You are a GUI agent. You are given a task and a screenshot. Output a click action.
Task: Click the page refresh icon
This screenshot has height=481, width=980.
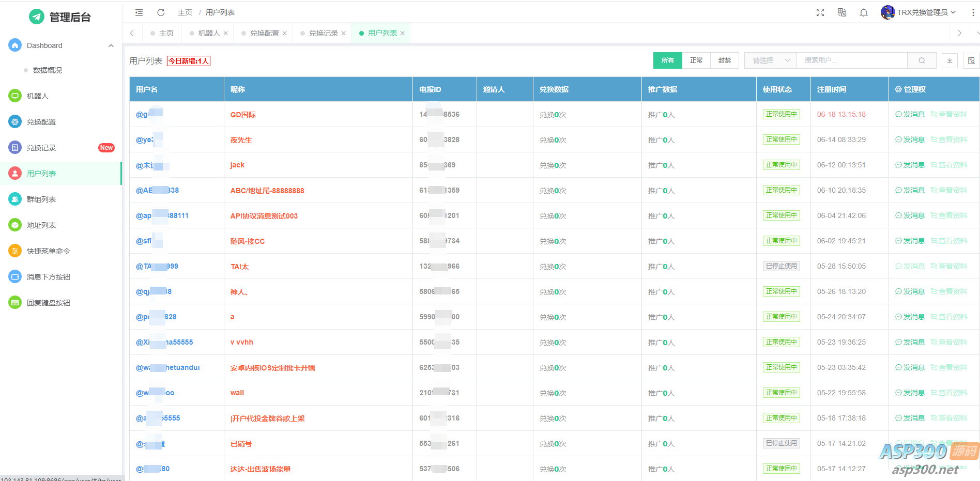pyautogui.click(x=161, y=12)
